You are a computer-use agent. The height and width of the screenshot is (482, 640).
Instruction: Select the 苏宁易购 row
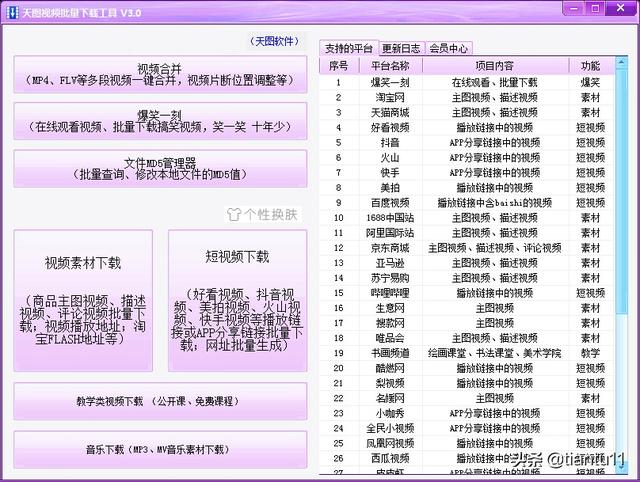pyautogui.click(x=467, y=278)
